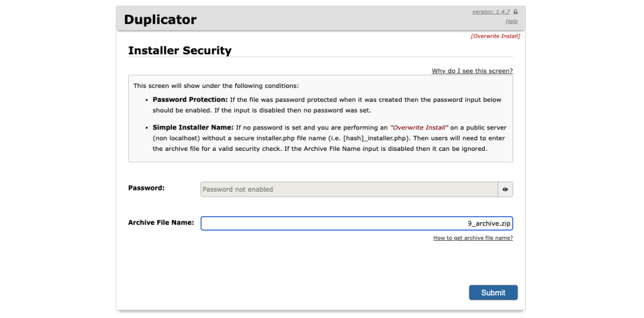The width and height of the screenshot is (644, 318).
Task: Select the bold Password Protection: text
Action: tap(190, 100)
